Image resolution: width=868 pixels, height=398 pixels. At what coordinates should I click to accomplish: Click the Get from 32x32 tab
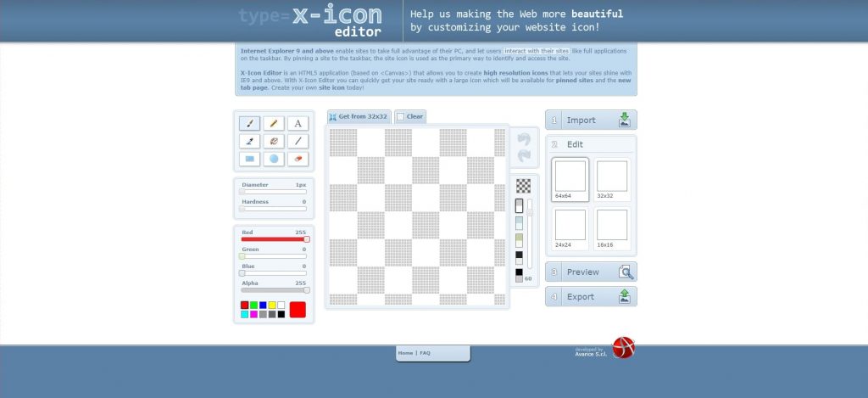click(359, 116)
